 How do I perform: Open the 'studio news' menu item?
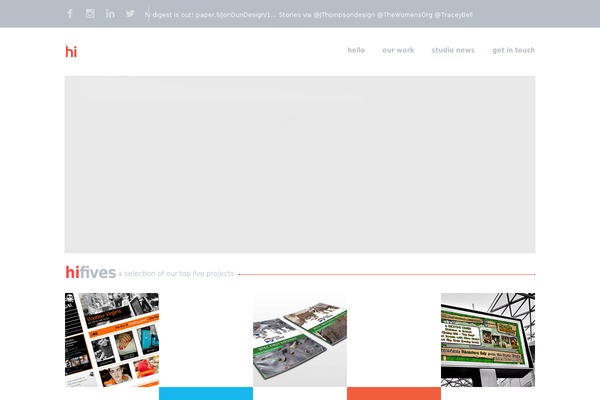pos(453,50)
